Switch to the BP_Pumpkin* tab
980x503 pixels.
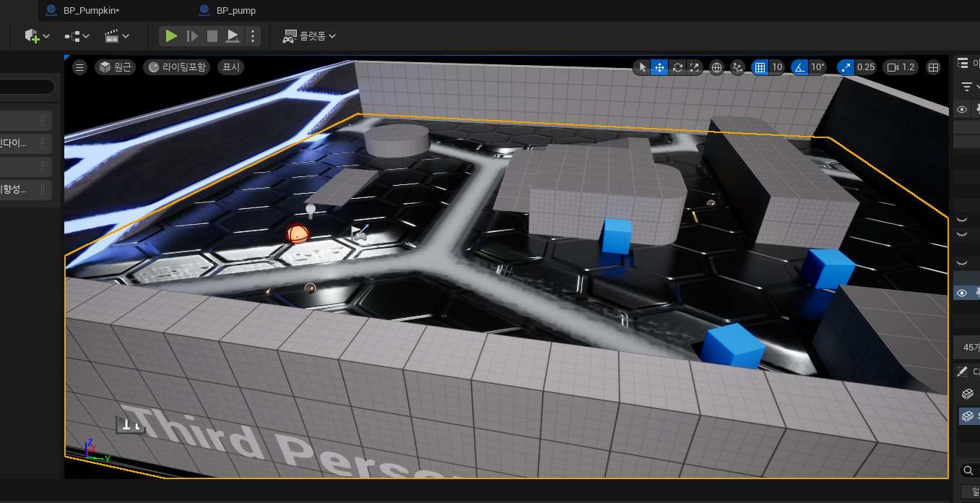click(91, 10)
